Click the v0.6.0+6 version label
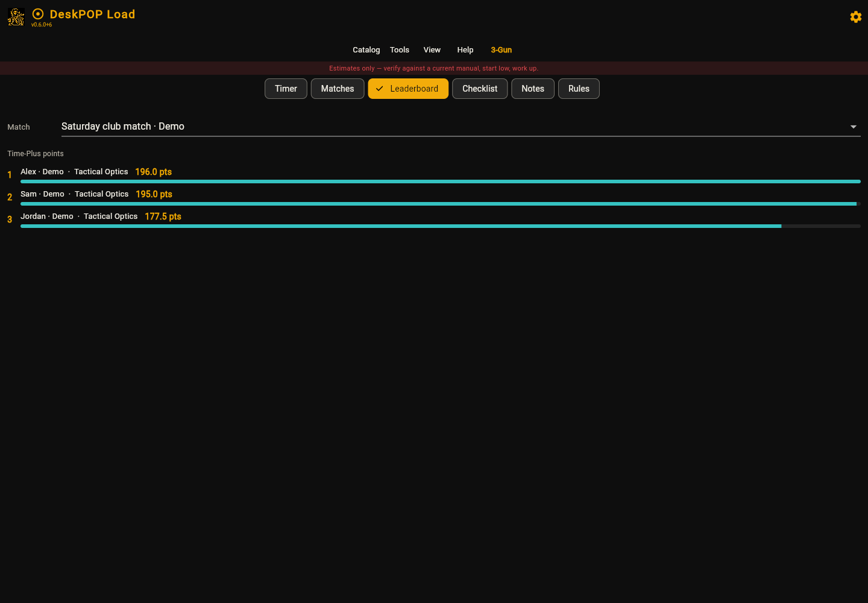Image resolution: width=868 pixels, height=603 pixels. [x=42, y=25]
